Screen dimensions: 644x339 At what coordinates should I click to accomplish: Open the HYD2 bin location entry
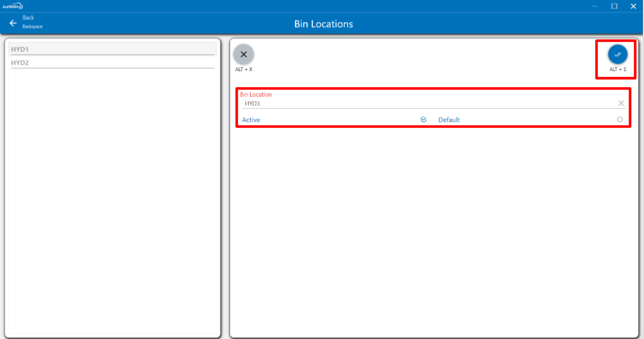click(113, 63)
